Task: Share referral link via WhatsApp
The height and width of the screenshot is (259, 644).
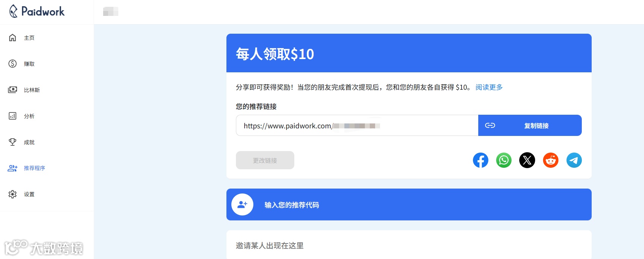Action: pyautogui.click(x=504, y=160)
